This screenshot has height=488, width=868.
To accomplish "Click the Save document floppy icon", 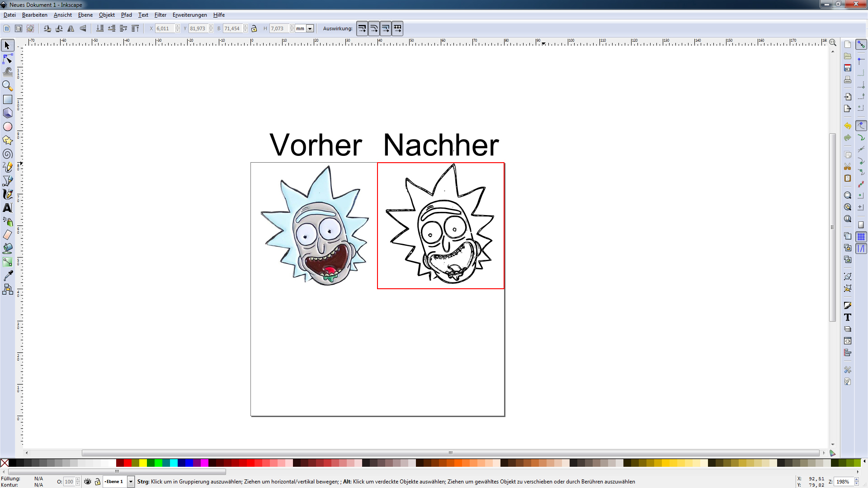I will click(x=848, y=68).
